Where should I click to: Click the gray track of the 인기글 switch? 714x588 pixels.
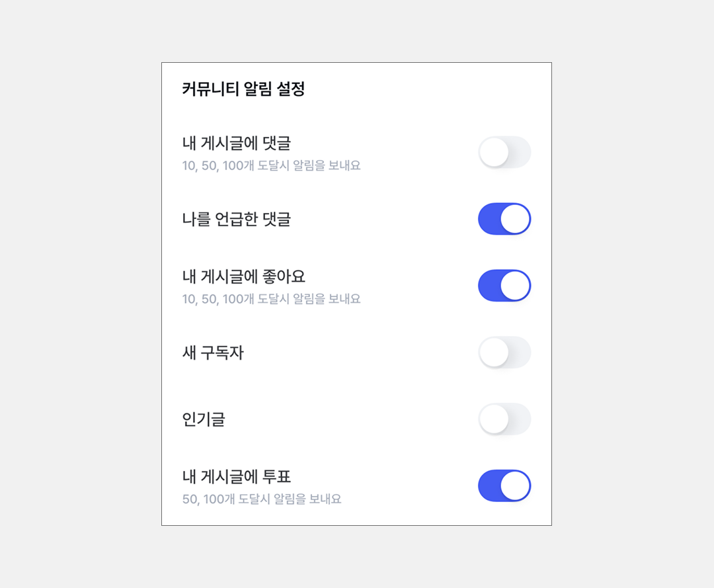(520, 419)
